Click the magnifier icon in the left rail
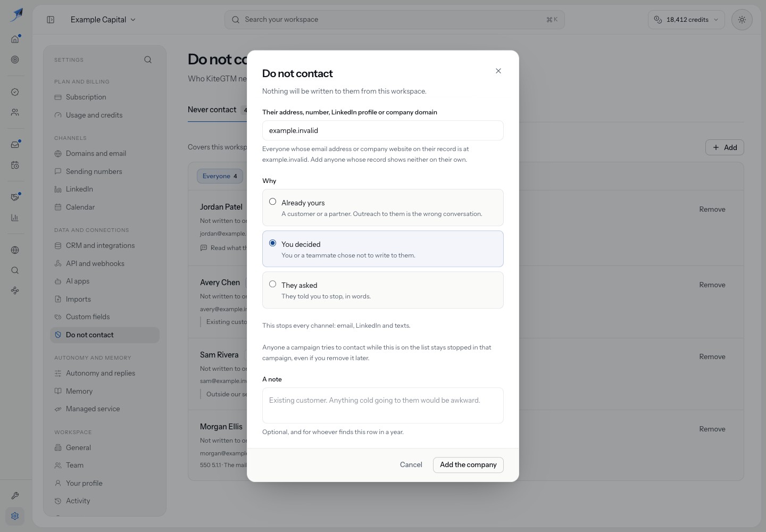The height and width of the screenshot is (532, 766). point(15,270)
